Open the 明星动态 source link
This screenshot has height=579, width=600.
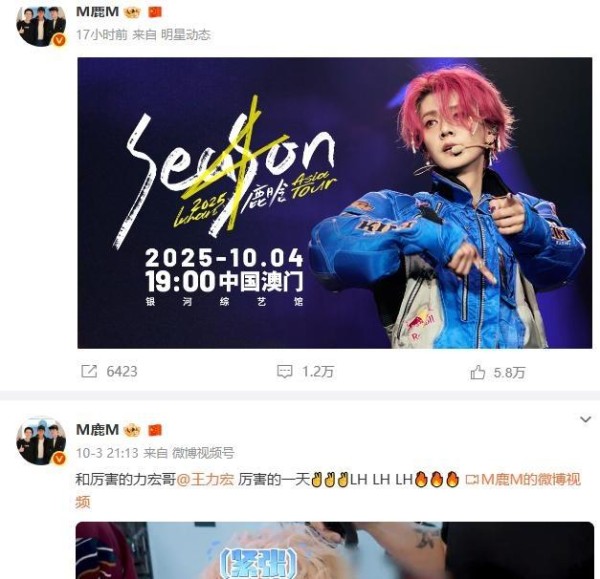(x=186, y=35)
